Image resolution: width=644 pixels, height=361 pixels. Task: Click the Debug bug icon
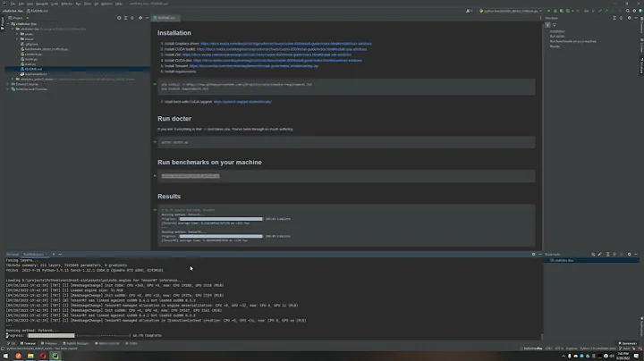tap(555, 11)
